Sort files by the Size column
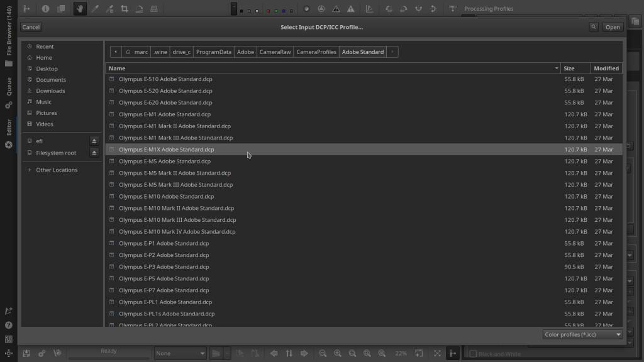This screenshot has width=644, height=362. click(575, 68)
